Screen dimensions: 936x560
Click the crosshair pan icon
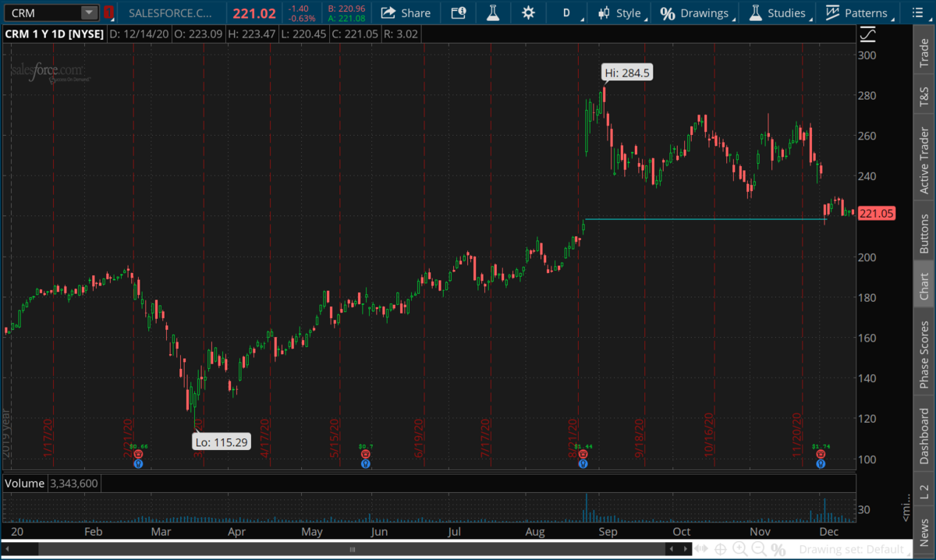[x=721, y=549]
